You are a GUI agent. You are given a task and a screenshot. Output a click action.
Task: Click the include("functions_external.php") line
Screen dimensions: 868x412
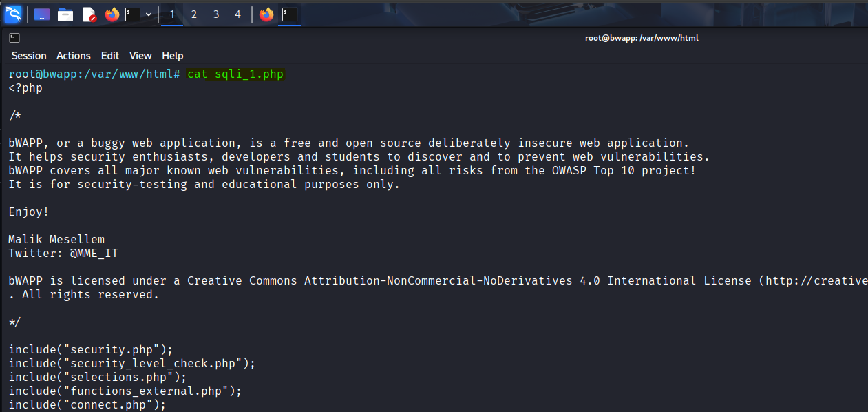125,391
